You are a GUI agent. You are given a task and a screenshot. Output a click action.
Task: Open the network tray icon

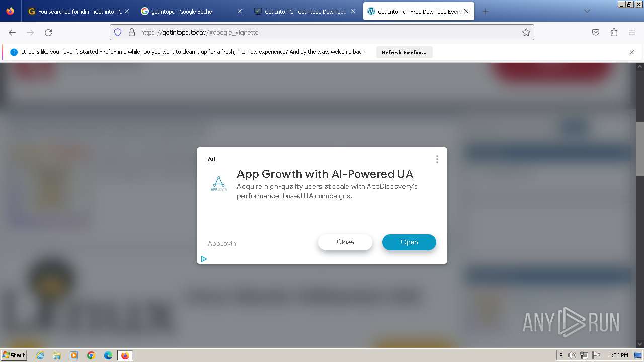[x=584, y=355]
